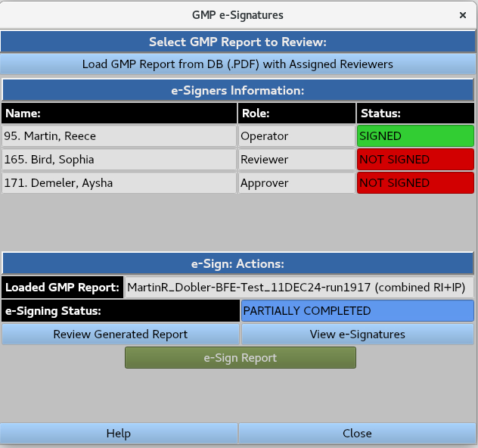Open Review Generated Report
This screenshot has height=448, width=478.
pos(120,334)
